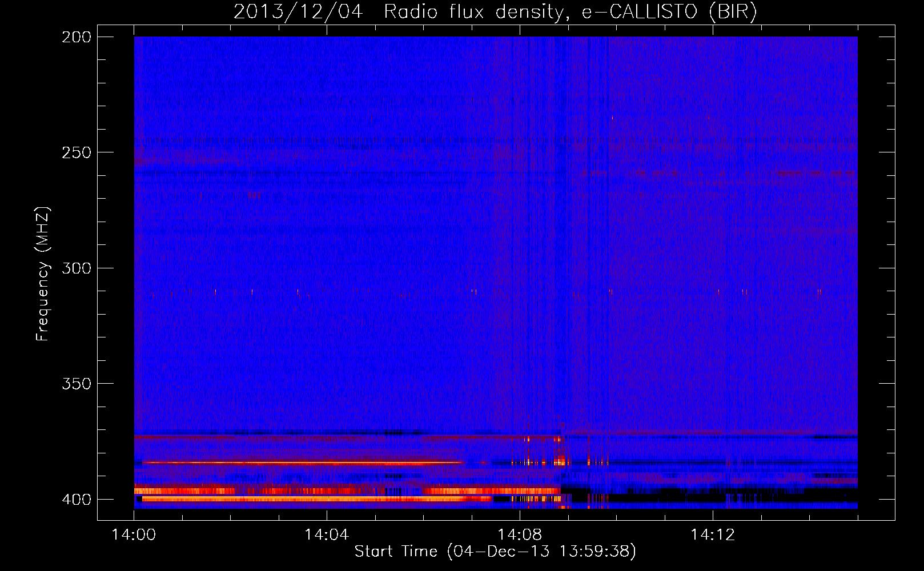This screenshot has height=571, width=924.
Task: Click the 350 frequency tick label
Action: tap(77, 383)
